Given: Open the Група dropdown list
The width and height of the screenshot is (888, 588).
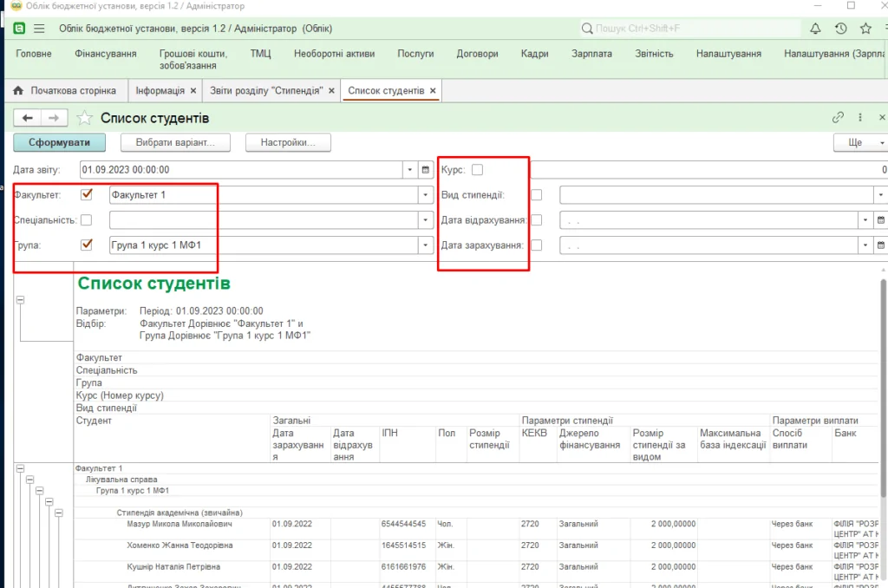Looking at the screenshot, I should (425, 245).
